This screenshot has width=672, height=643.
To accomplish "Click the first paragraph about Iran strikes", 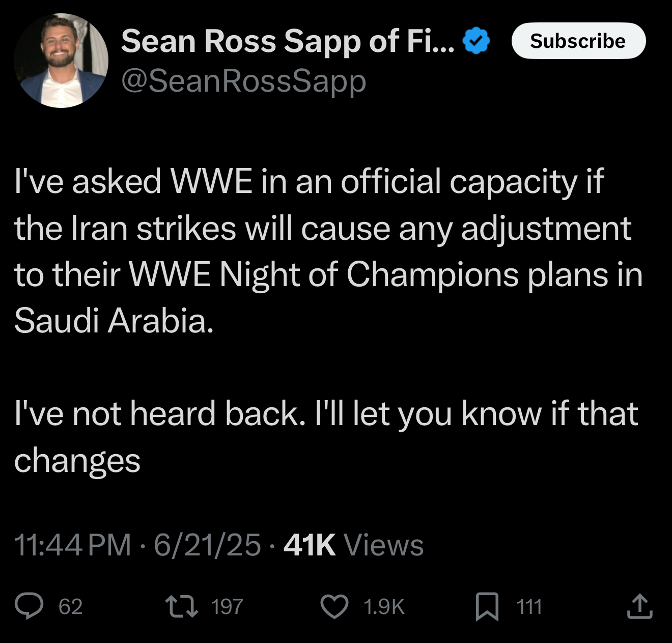I will pyautogui.click(x=326, y=228).
